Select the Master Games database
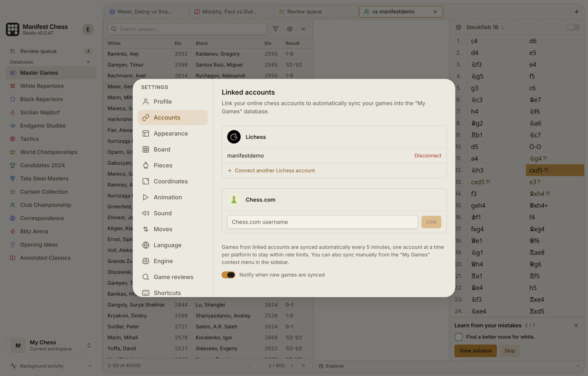 click(x=51, y=73)
